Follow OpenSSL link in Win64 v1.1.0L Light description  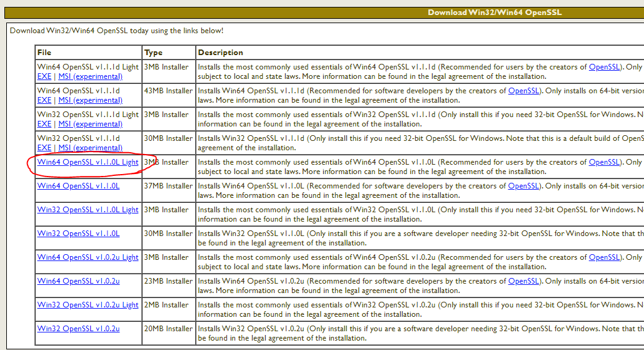coord(604,162)
